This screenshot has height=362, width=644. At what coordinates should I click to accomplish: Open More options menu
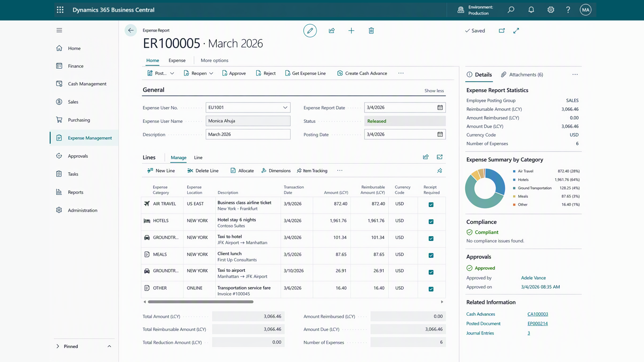[214, 60]
